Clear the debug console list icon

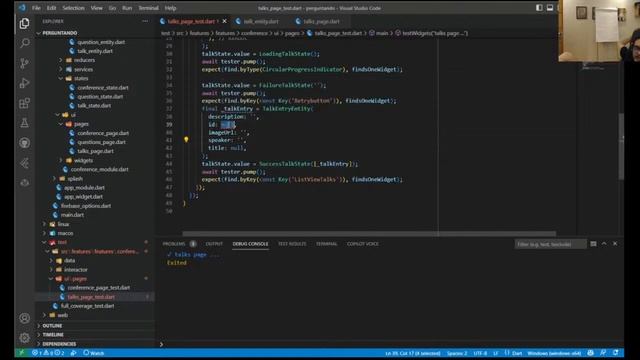pyautogui.click(x=593, y=244)
